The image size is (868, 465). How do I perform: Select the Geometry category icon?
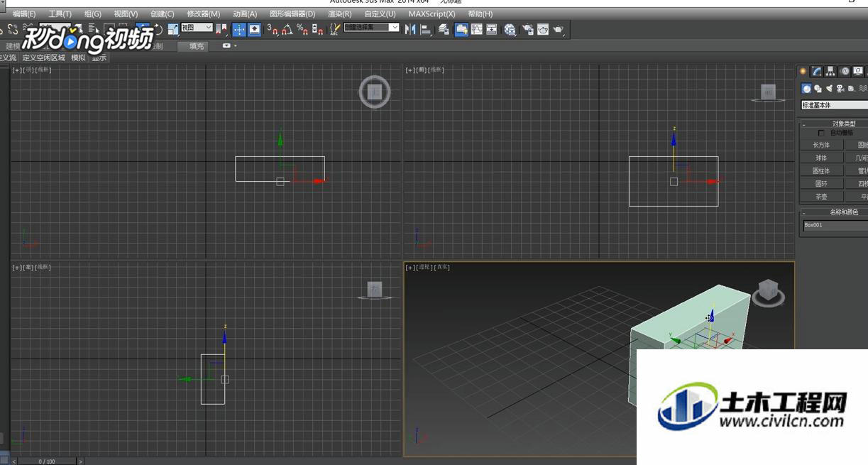click(806, 89)
